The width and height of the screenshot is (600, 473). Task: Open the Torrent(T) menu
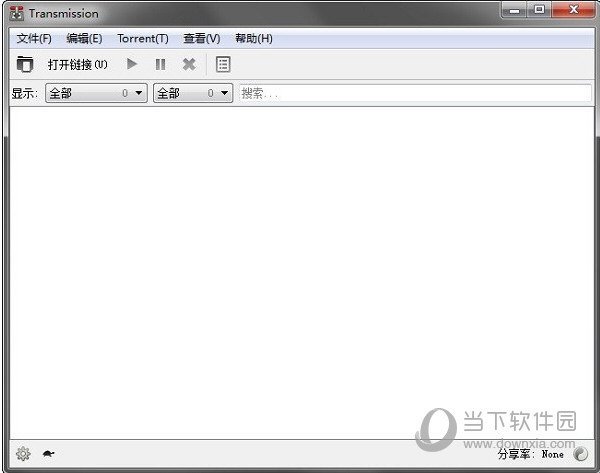[x=143, y=38]
